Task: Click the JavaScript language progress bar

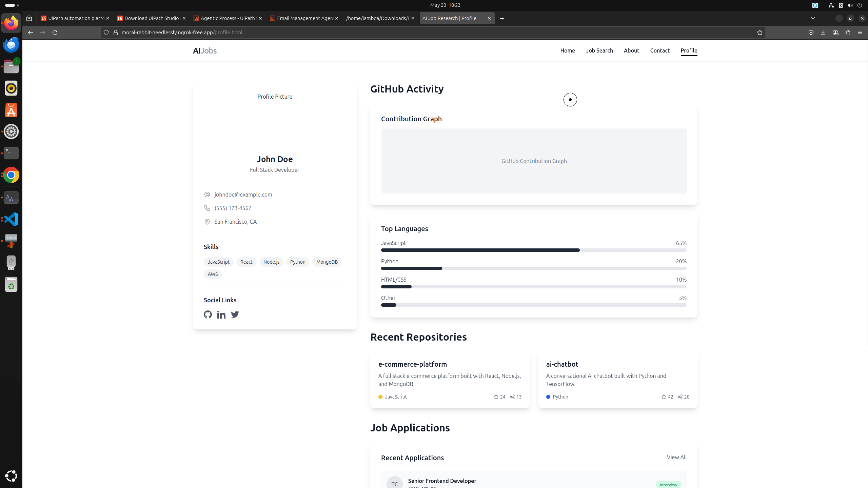Action: pos(533,250)
